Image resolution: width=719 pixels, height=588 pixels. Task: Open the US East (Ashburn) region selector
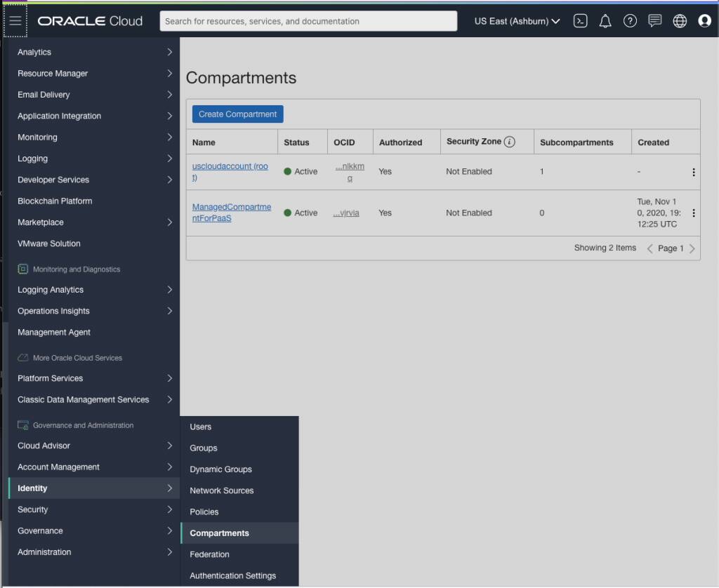[517, 20]
